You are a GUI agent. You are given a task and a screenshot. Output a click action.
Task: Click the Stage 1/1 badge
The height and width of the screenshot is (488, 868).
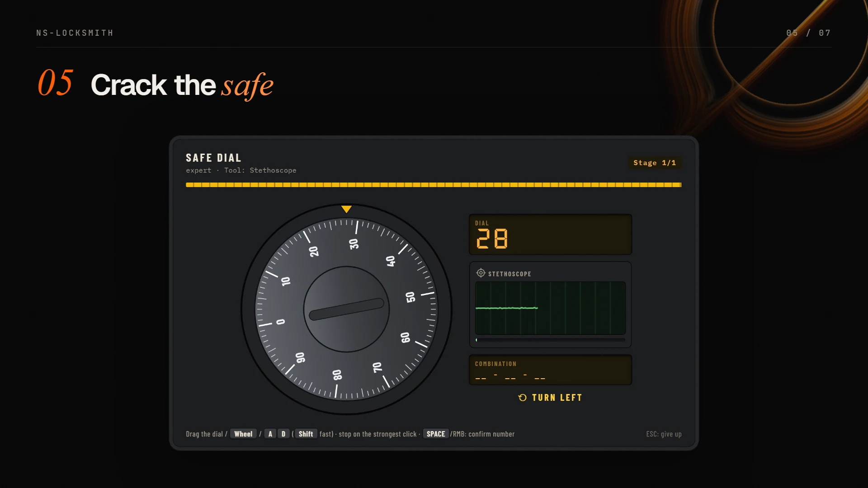[655, 163]
